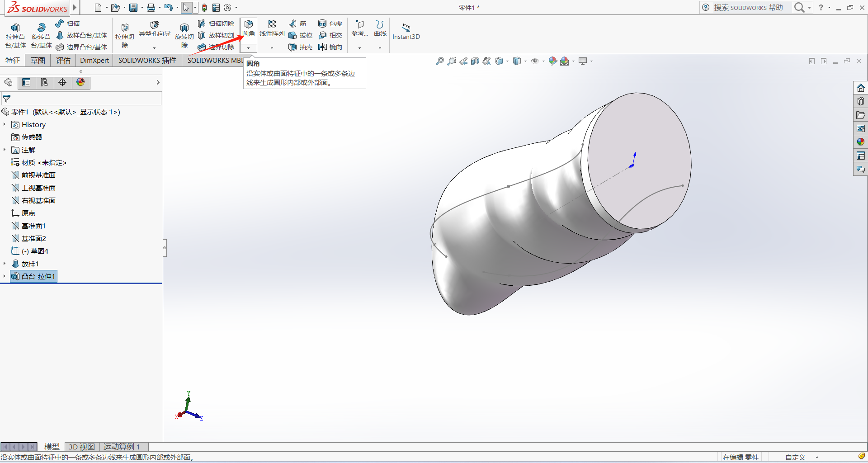Switch to the 评估 evaluate tab
The width and height of the screenshot is (868, 463).
coord(63,61)
